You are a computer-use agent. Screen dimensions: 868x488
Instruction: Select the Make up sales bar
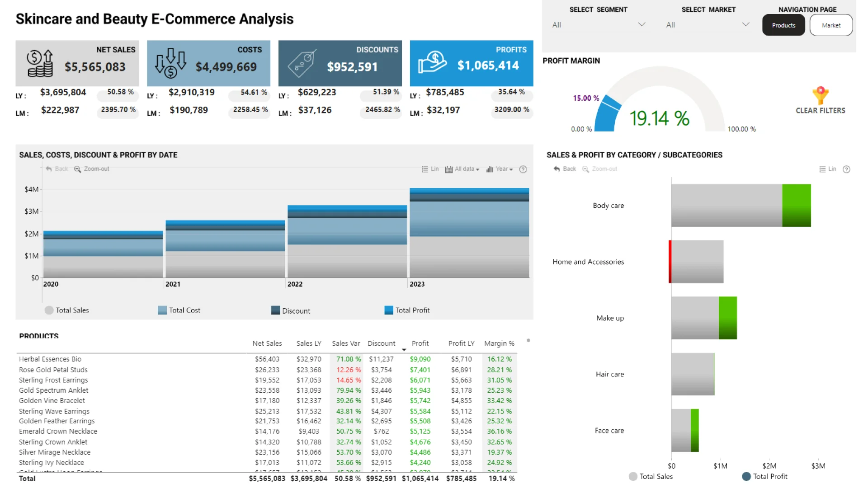pyautogui.click(x=695, y=318)
